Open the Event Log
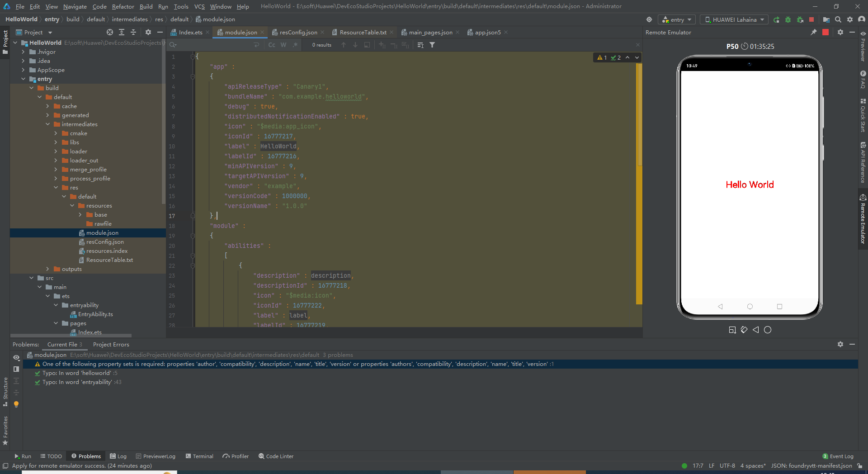Screen dimensions: 868x474 coord(838,456)
